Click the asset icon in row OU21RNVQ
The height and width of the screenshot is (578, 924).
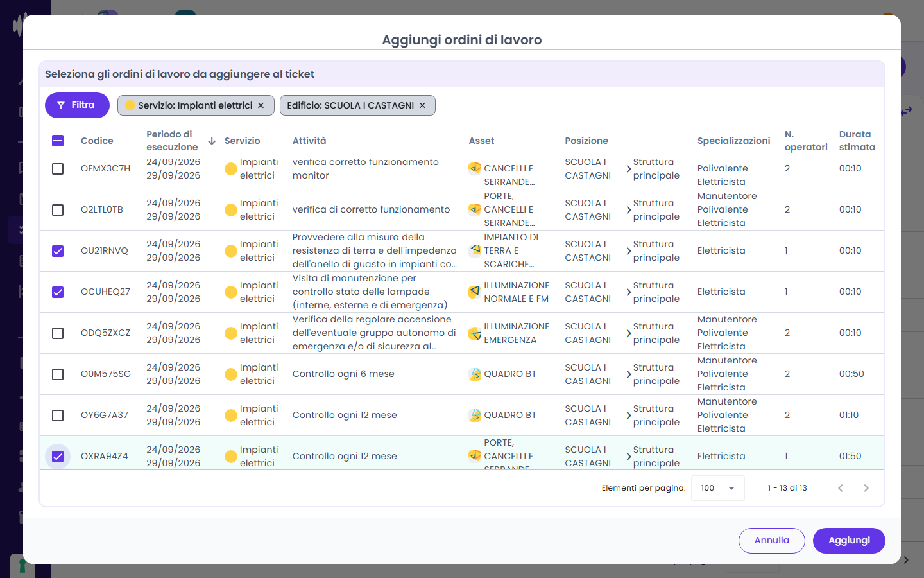[x=475, y=250]
